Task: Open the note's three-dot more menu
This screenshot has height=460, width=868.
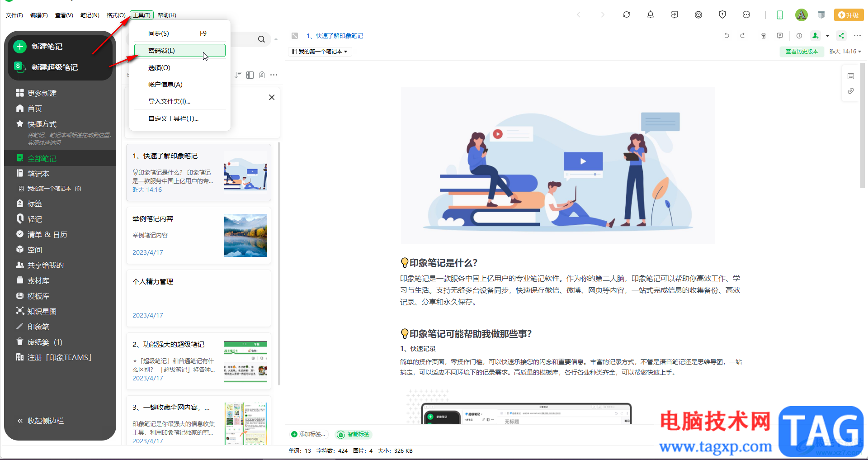Action: [x=857, y=36]
